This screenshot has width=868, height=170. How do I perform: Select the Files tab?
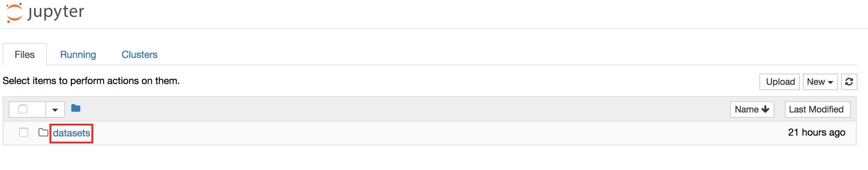point(25,55)
